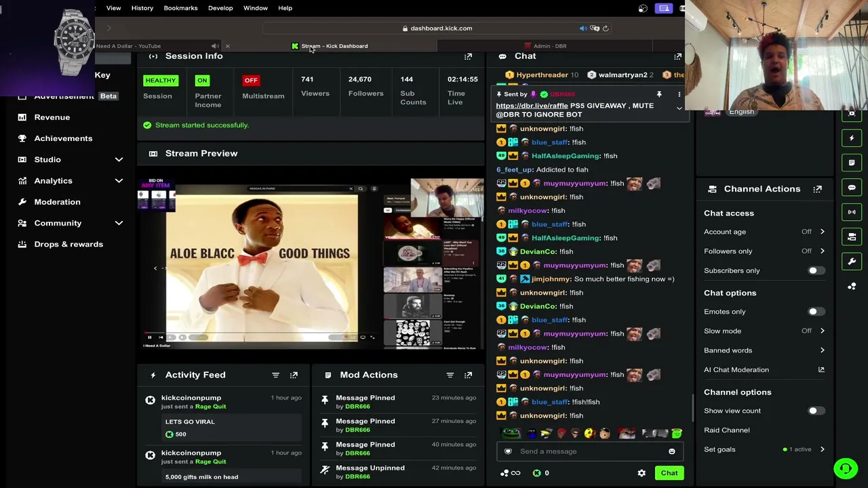Image resolution: width=868 pixels, height=488 pixels.
Task: Open the Develop menu
Action: click(x=220, y=8)
